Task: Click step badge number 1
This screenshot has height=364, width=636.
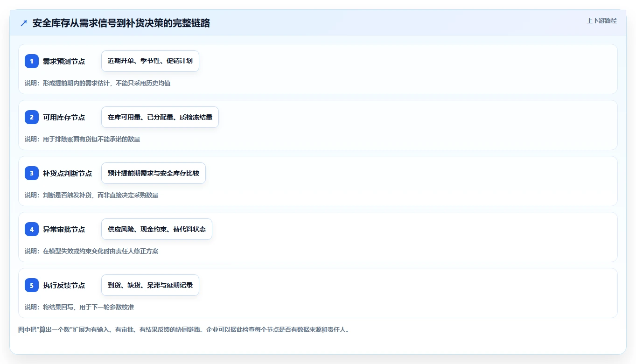Action: pyautogui.click(x=32, y=61)
